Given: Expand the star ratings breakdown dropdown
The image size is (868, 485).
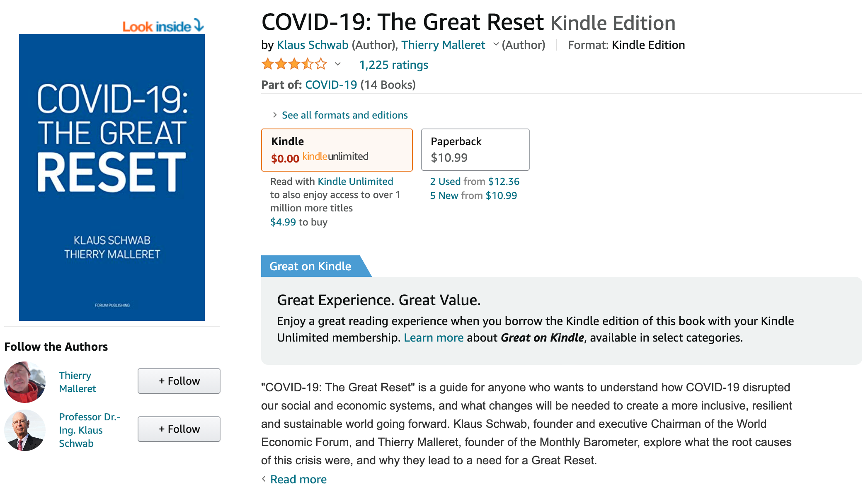Looking at the screenshot, I should [338, 64].
